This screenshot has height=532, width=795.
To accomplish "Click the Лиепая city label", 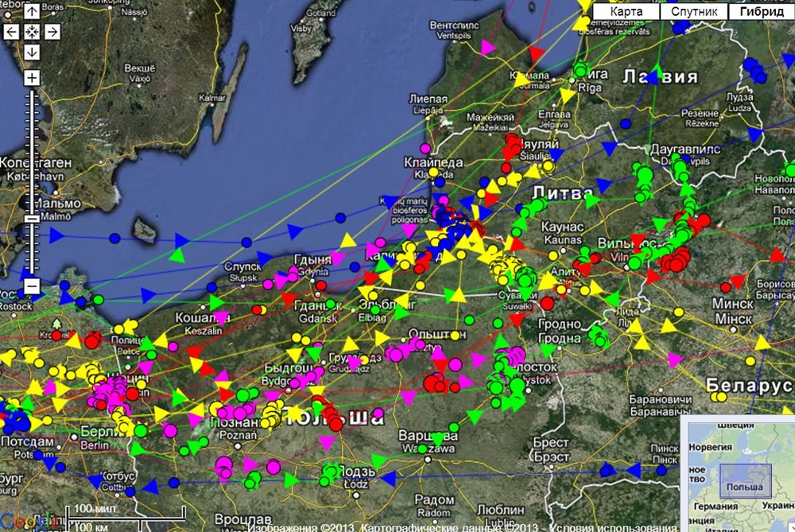I will tap(429, 99).
